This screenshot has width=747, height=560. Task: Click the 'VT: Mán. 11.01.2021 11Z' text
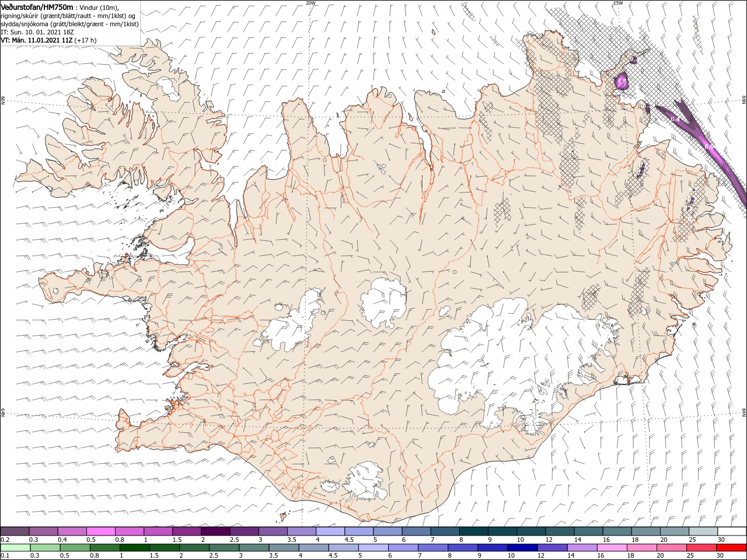click(37, 40)
